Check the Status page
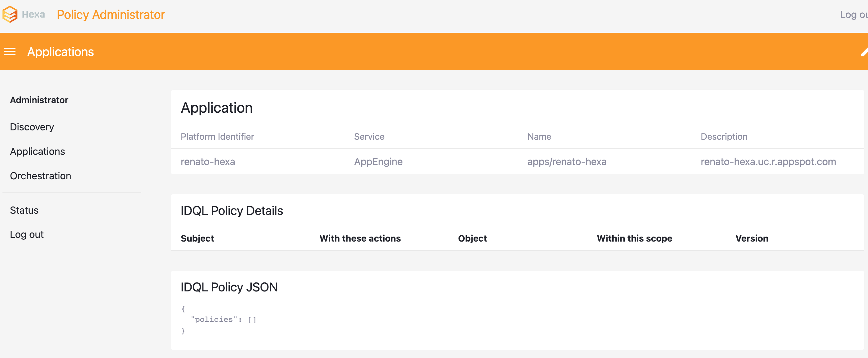 point(24,210)
